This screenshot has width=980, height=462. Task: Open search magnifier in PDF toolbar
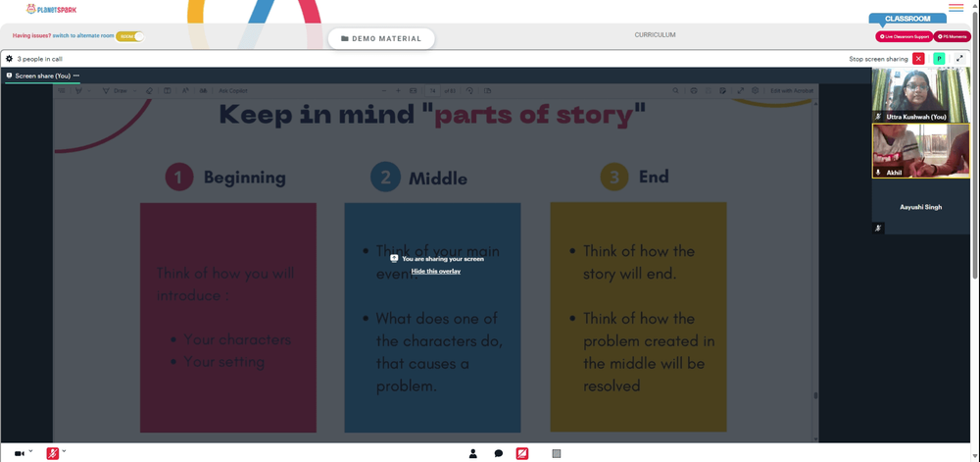(x=675, y=90)
